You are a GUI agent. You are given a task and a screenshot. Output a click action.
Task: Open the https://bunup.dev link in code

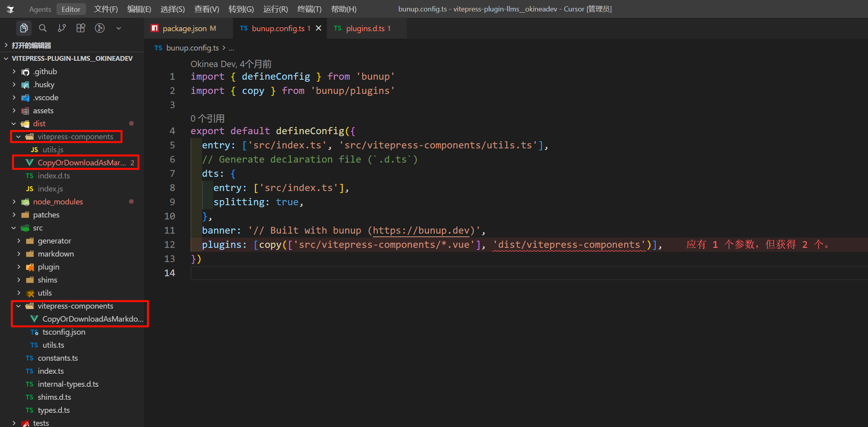[421, 230]
